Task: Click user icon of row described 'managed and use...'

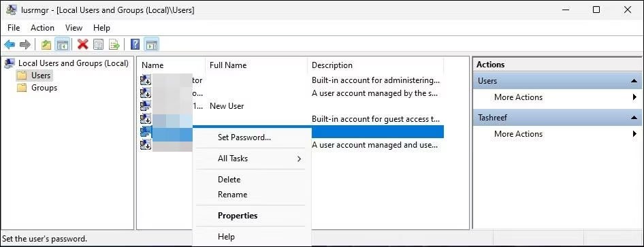Action: coord(146,145)
